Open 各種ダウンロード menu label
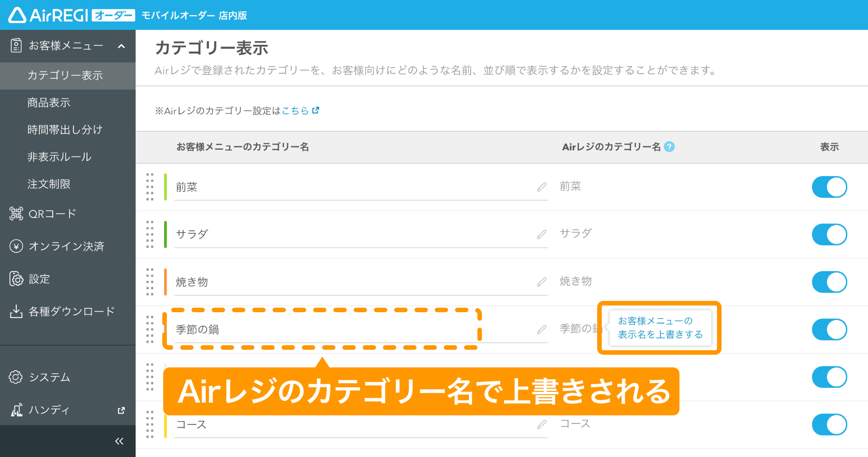 72,311
